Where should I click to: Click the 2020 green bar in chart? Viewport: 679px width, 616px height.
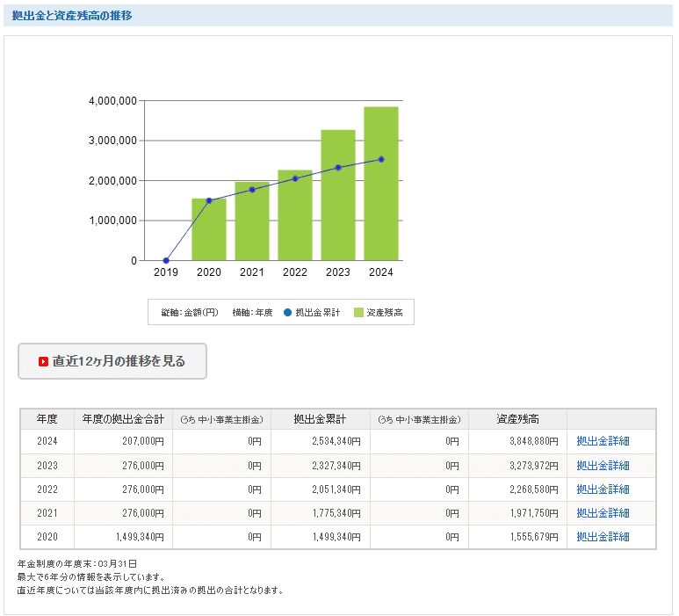click(209, 229)
